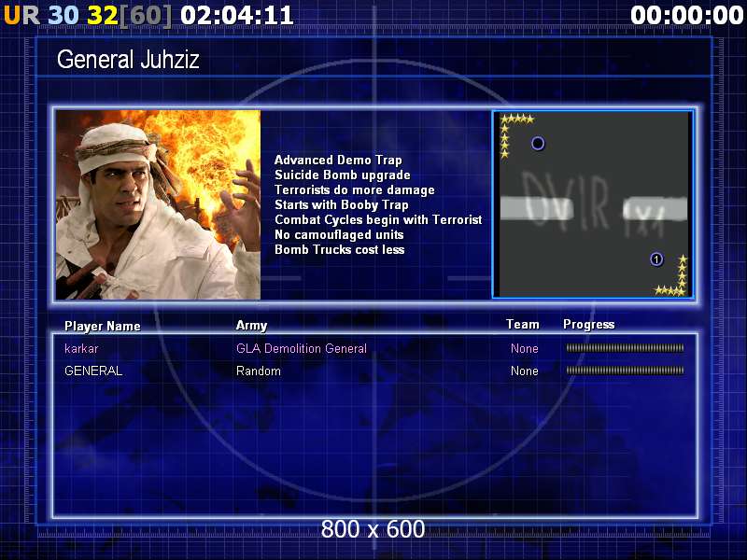Screen dimensions: 747x560
Task: Click the No camouflaged units line
Action: (339, 235)
